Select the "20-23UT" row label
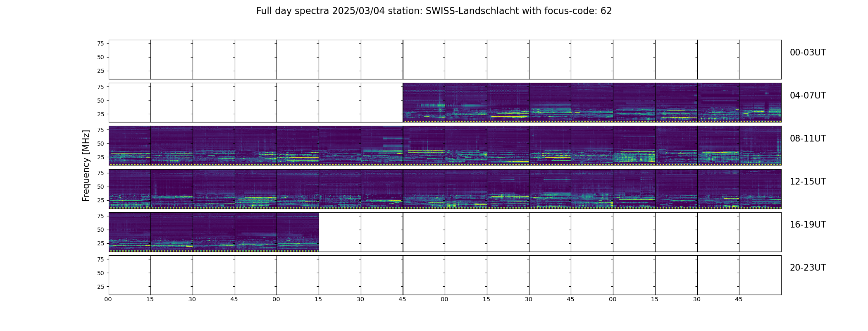 [808, 268]
